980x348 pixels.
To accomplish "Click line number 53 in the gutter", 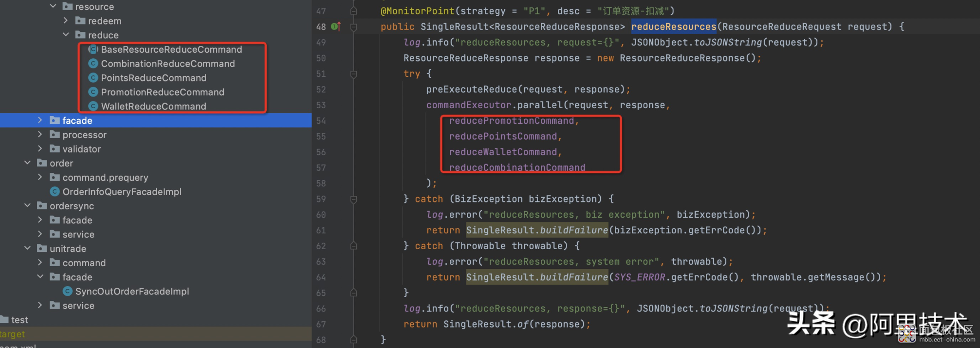I will [x=321, y=105].
